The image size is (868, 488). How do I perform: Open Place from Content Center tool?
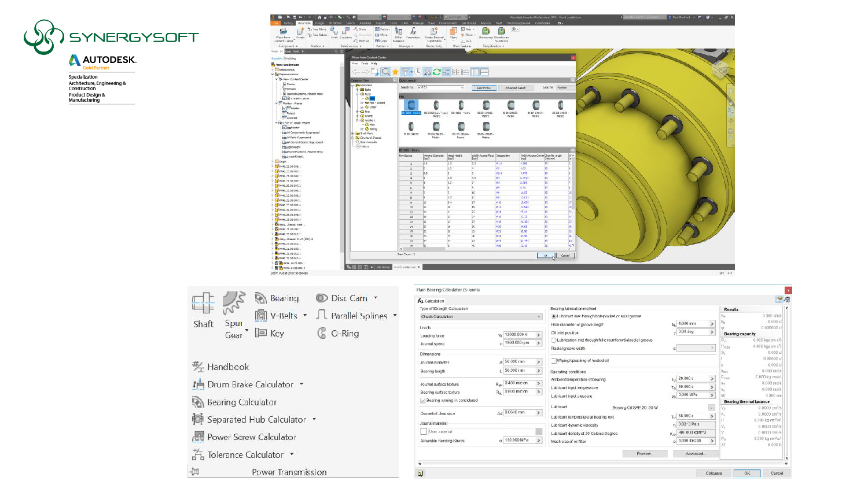pos(282,34)
